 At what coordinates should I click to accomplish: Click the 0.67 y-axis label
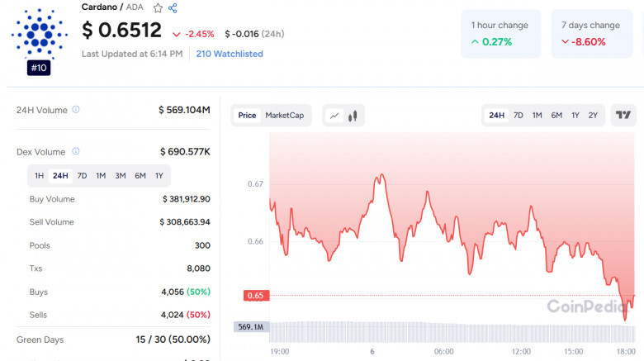point(255,183)
